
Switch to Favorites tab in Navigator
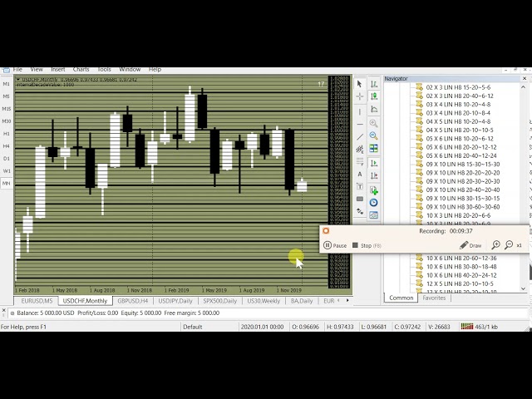point(434,298)
